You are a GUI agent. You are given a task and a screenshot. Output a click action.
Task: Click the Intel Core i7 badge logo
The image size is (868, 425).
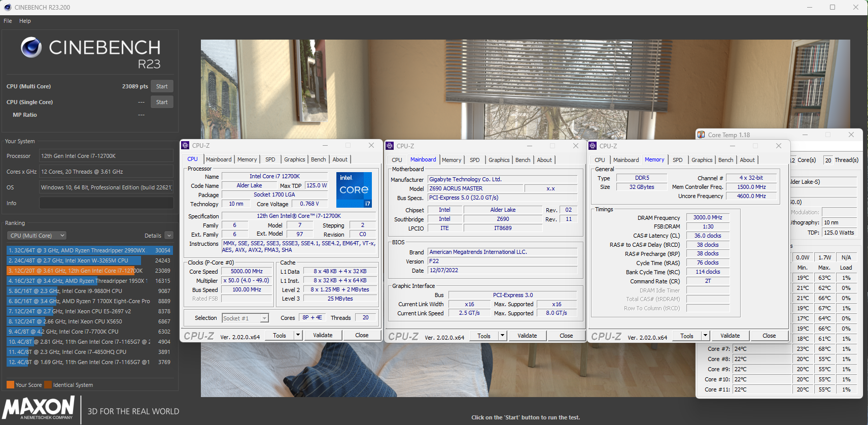pos(354,189)
